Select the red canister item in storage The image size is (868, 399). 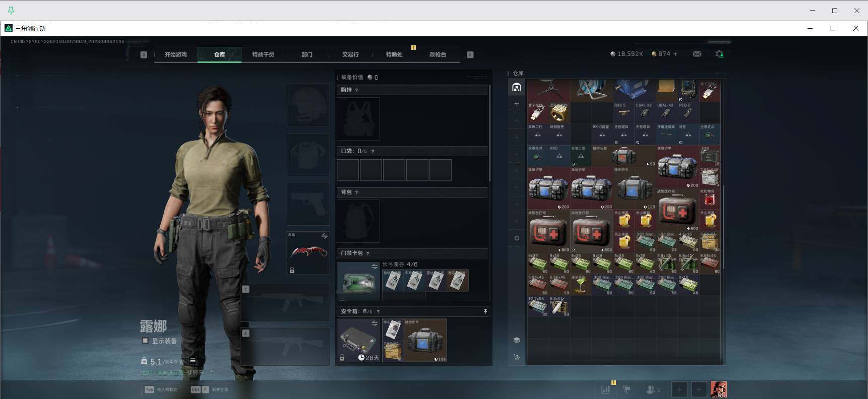[x=710, y=198]
